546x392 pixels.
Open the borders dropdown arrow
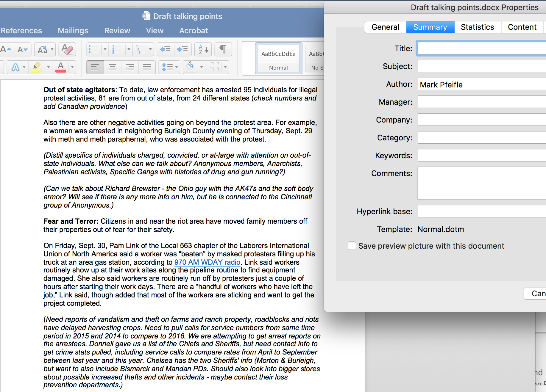(225, 67)
